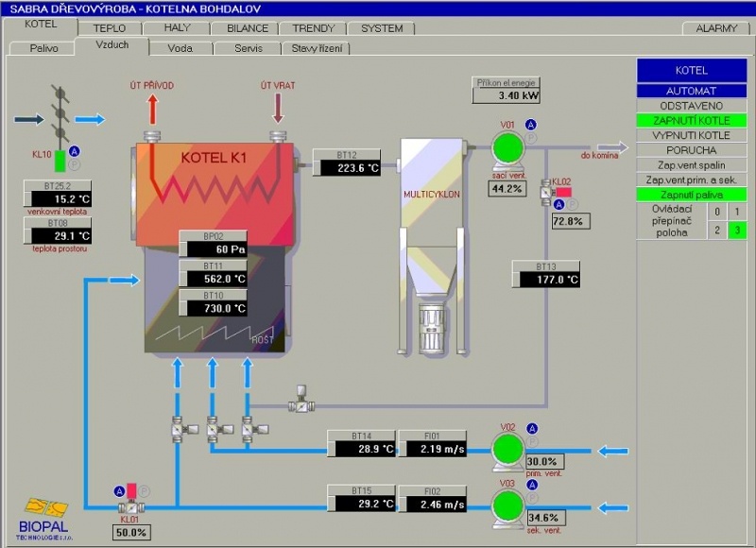Click the 3.40 kW power consumption value

[506, 95]
